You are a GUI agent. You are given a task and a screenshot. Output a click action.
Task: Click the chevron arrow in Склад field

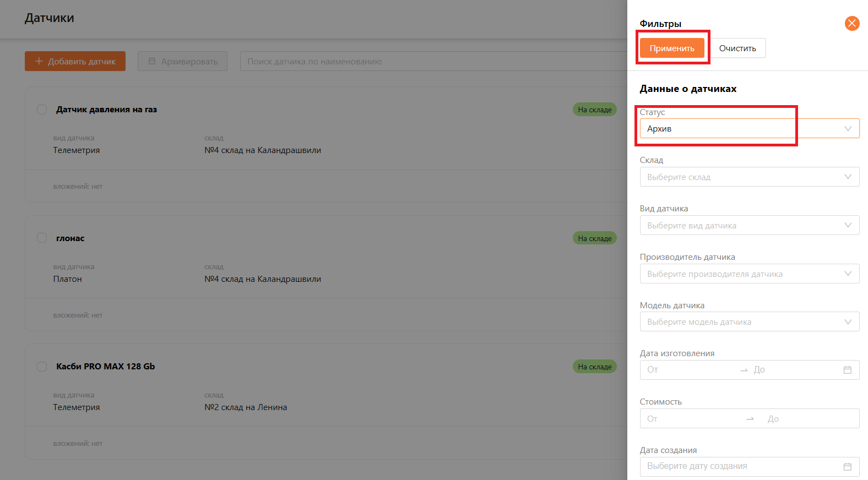coord(848,177)
